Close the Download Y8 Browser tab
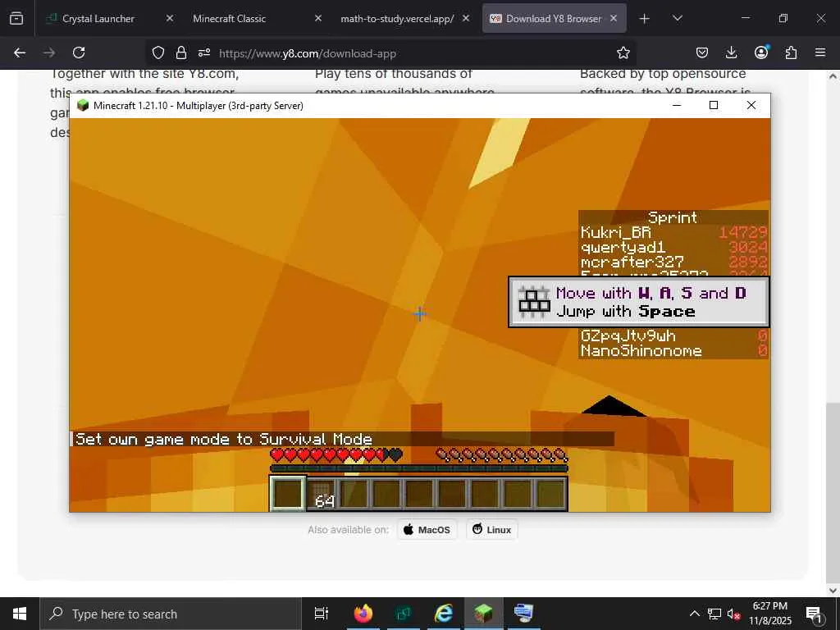The width and height of the screenshot is (840, 630). [614, 19]
